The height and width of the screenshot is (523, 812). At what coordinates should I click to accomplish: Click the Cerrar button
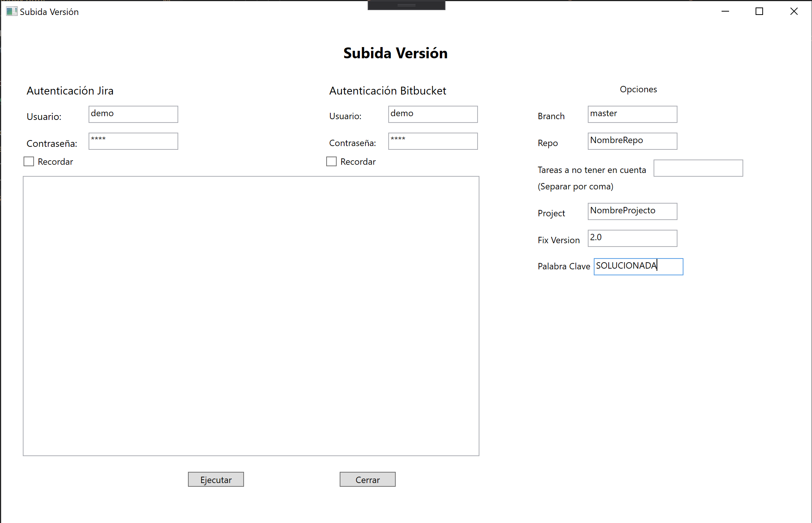(x=368, y=479)
